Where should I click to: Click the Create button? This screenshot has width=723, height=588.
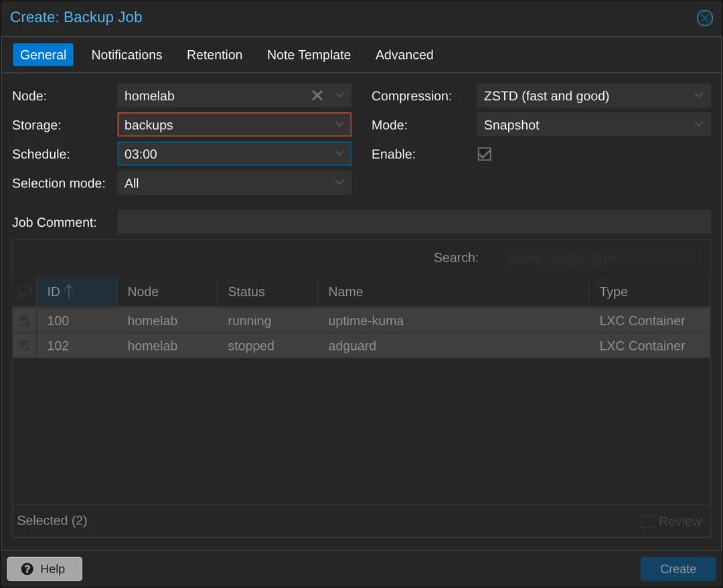point(677,569)
